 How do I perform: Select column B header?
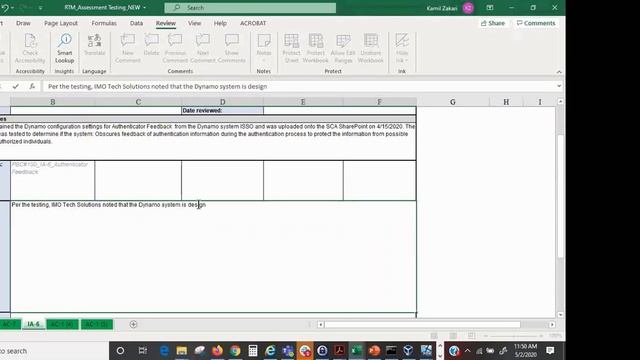point(53,102)
